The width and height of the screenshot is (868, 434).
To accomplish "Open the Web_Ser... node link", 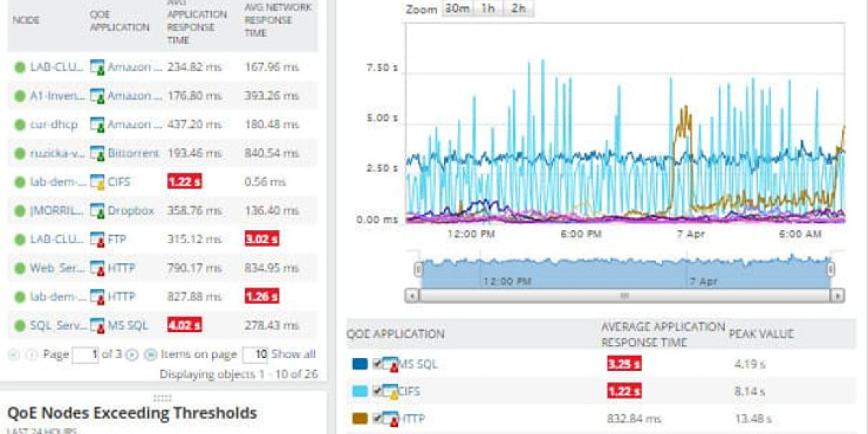I will pos(57,268).
